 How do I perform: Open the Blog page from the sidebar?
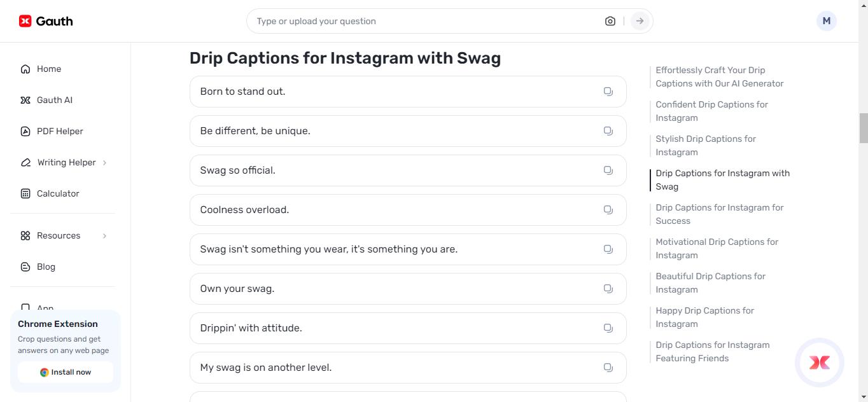[45, 267]
